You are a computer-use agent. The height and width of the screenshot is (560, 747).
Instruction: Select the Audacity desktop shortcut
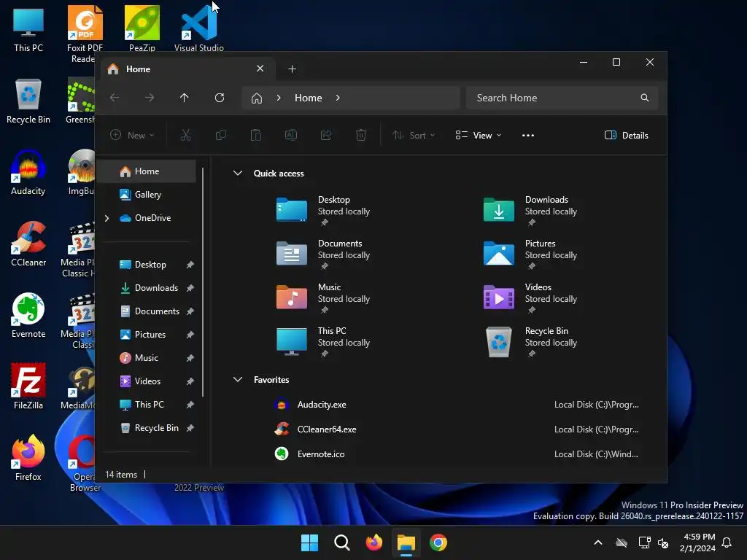point(28,172)
